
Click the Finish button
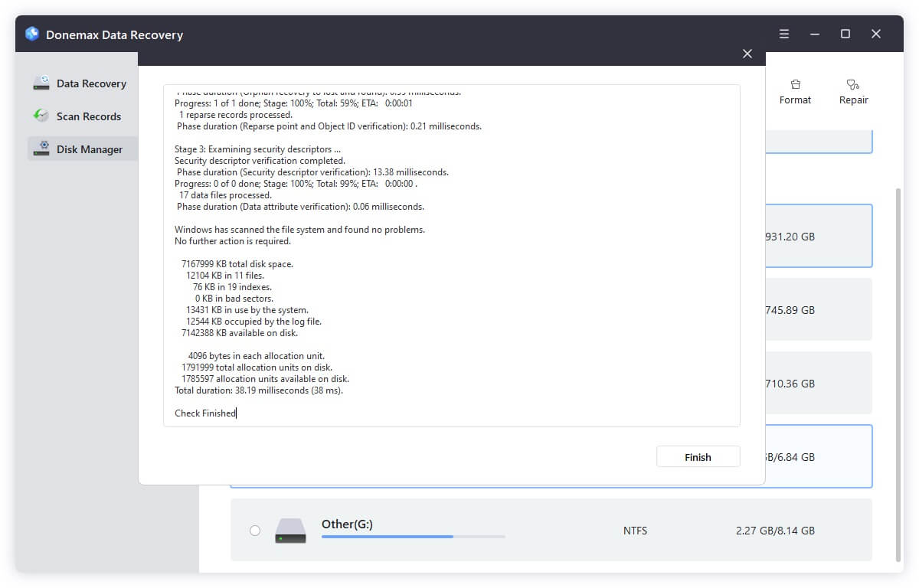point(698,456)
